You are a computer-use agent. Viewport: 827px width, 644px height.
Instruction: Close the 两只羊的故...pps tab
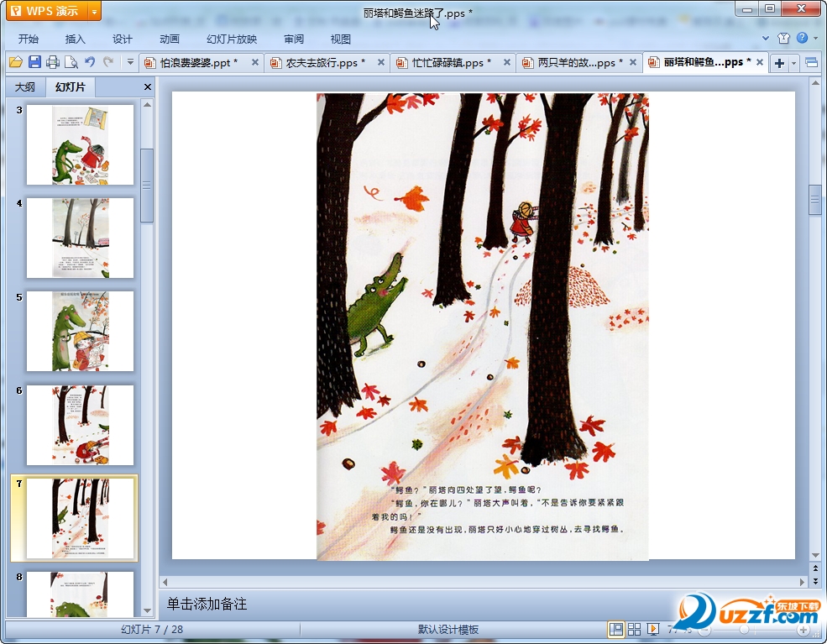click(x=633, y=62)
